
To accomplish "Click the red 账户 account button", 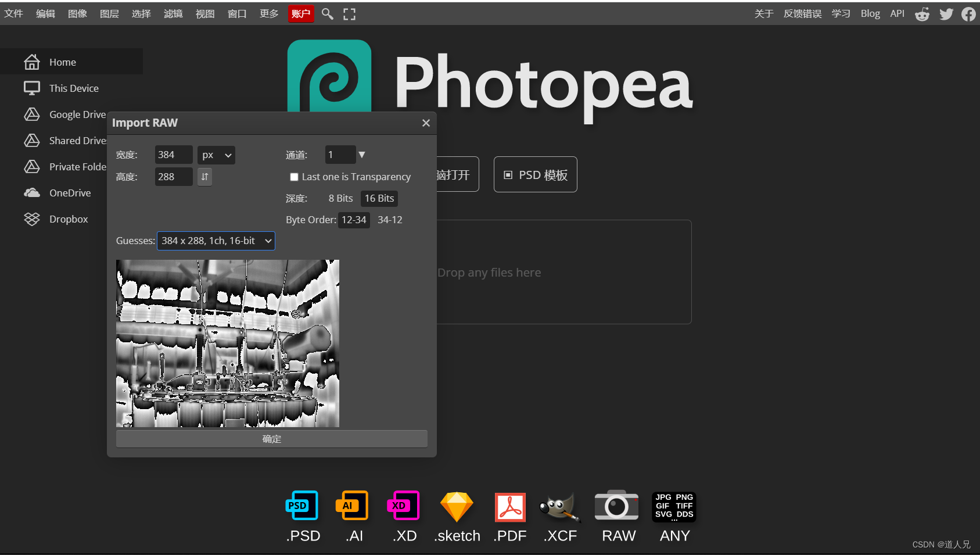I will click(x=301, y=13).
